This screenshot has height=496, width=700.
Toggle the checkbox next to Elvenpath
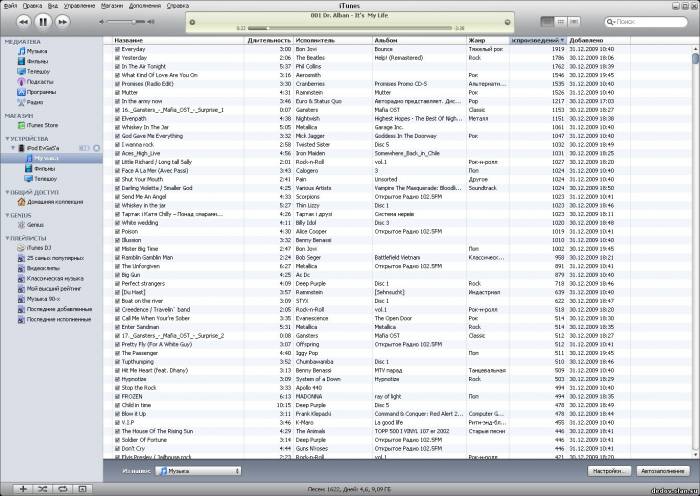point(117,119)
